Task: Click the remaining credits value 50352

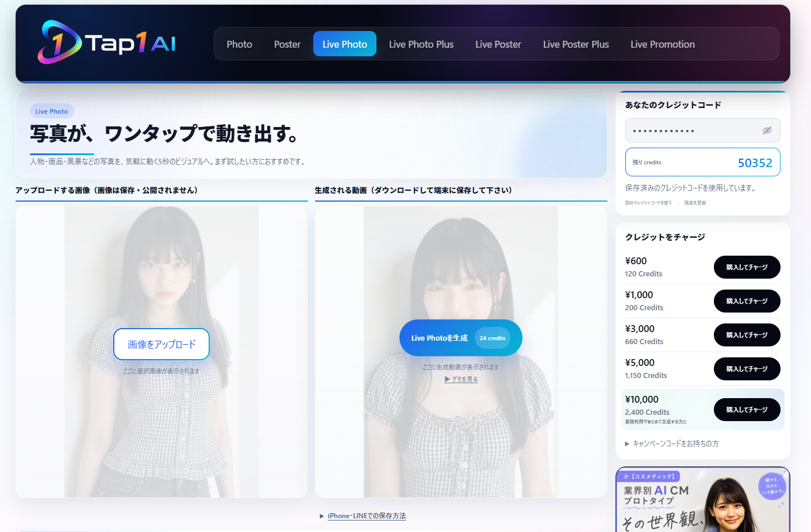Action: (x=755, y=163)
